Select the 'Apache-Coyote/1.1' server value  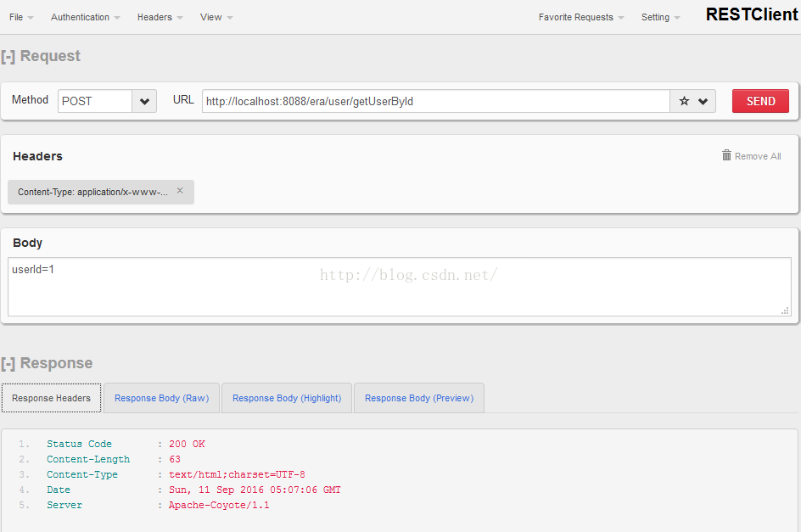[x=219, y=505]
